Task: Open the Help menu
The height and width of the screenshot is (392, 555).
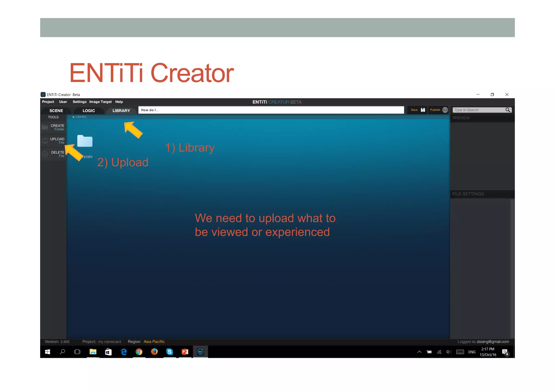Action: [x=119, y=102]
